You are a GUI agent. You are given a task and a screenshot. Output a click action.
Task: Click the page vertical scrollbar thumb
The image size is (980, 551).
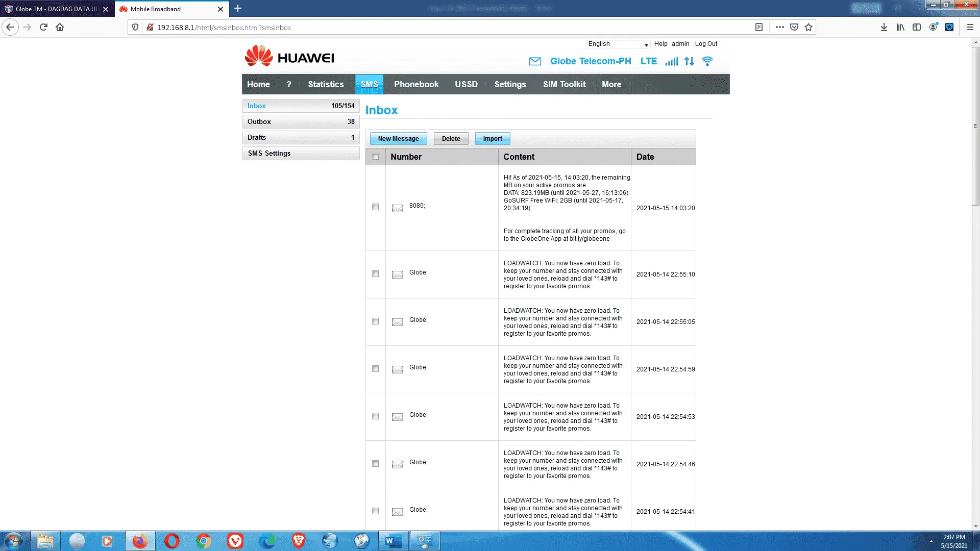coord(975,126)
